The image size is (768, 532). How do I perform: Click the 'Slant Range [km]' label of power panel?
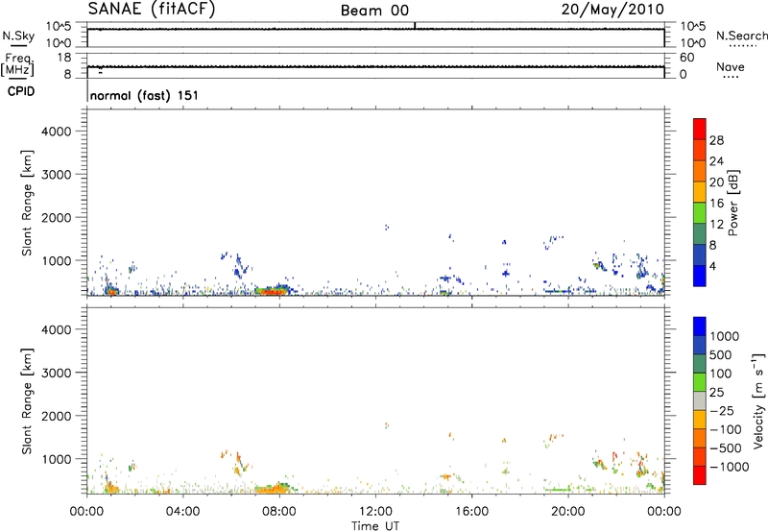tap(27, 204)
